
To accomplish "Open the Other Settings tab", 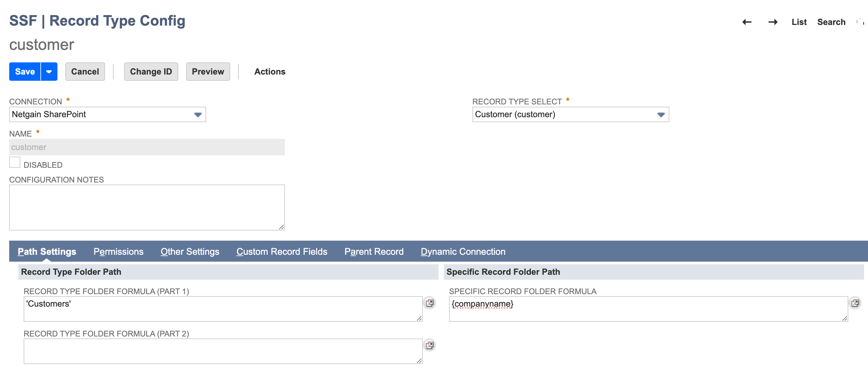I will tap(190, 251).
